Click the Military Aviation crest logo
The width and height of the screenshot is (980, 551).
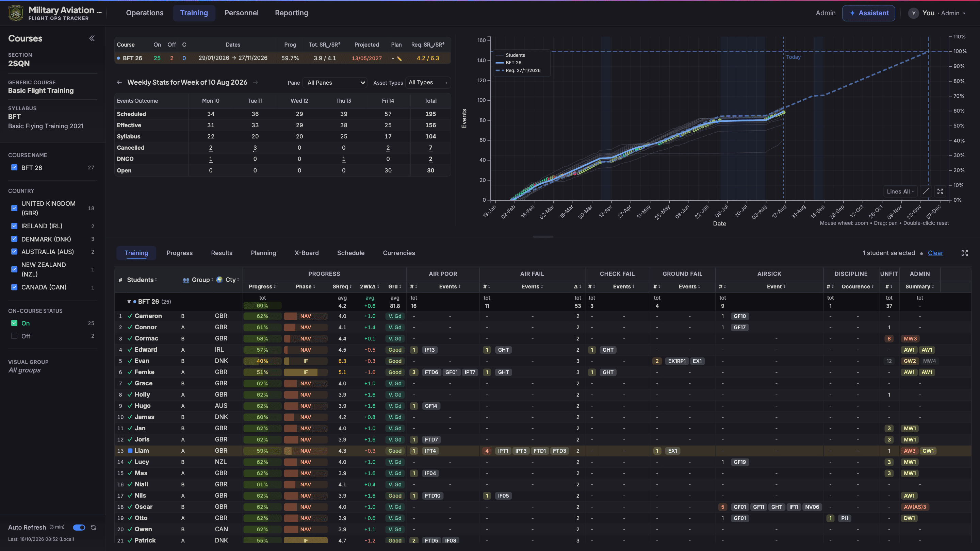point(16,13)
